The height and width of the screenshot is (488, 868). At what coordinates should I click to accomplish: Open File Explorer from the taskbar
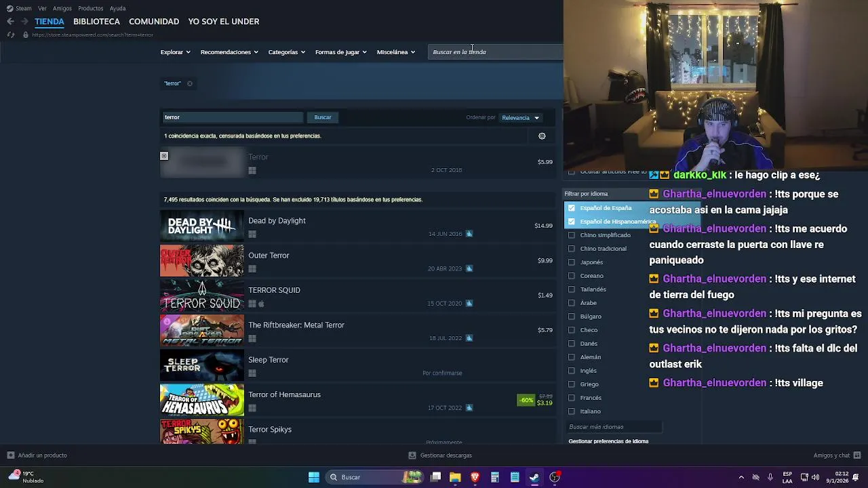[x=455, y=477]
